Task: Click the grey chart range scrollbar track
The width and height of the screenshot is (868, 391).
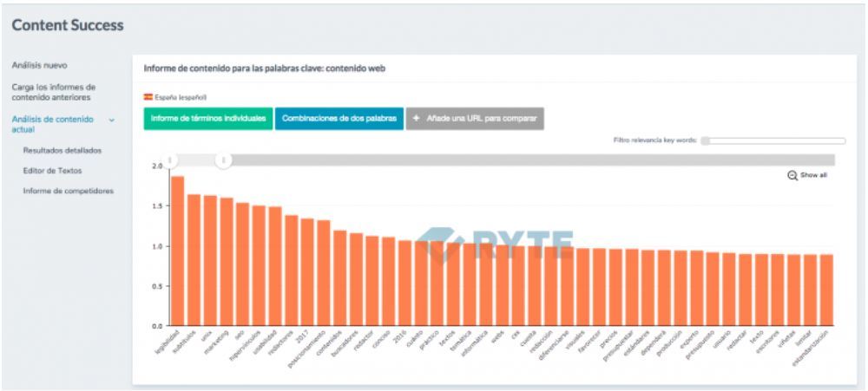Action: coord(531,160)
